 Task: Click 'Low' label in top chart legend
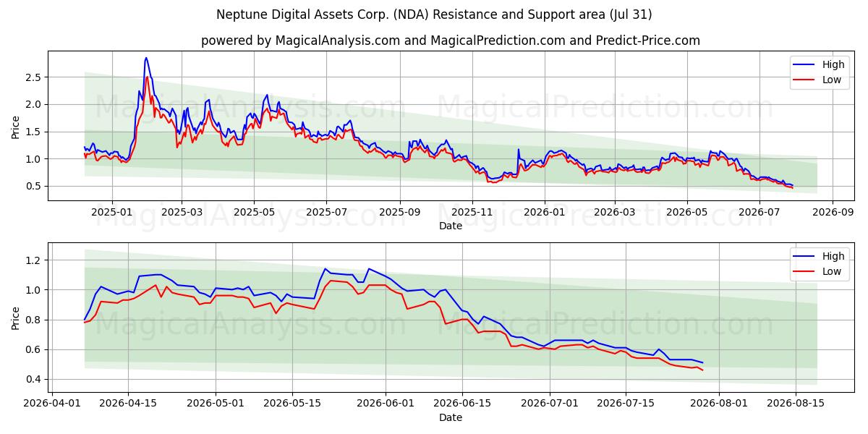pos(832,80)
